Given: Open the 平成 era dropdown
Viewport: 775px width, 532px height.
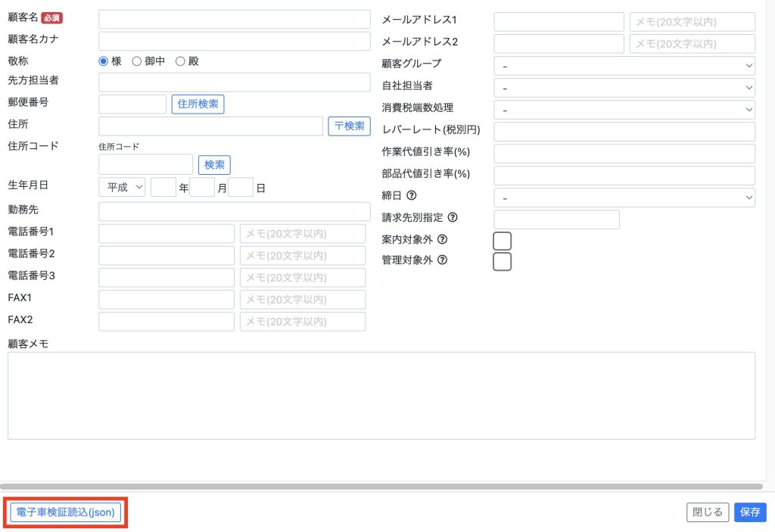Looking at the screenshot, I should click(122, 188).
